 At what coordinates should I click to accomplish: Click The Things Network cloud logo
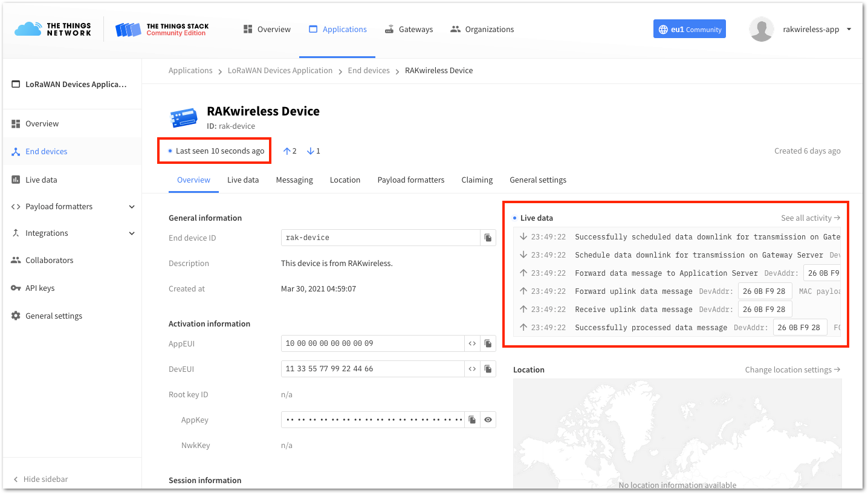[53, 29]
